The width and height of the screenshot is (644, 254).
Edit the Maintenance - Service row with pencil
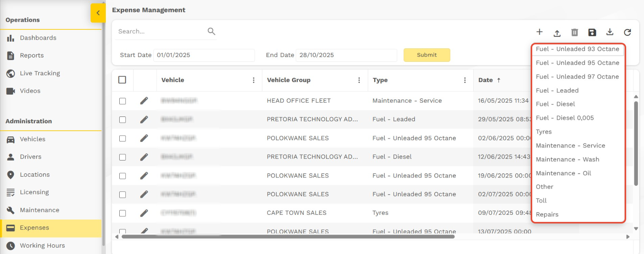point(144,101)
